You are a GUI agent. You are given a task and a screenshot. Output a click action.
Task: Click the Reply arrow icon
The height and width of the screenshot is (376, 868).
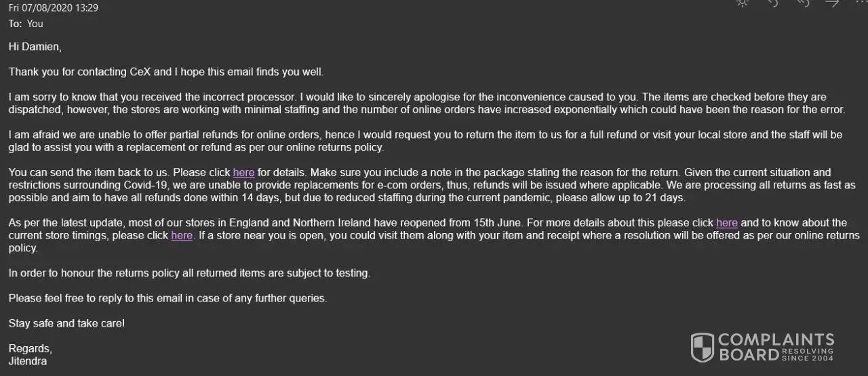(772, 3)
